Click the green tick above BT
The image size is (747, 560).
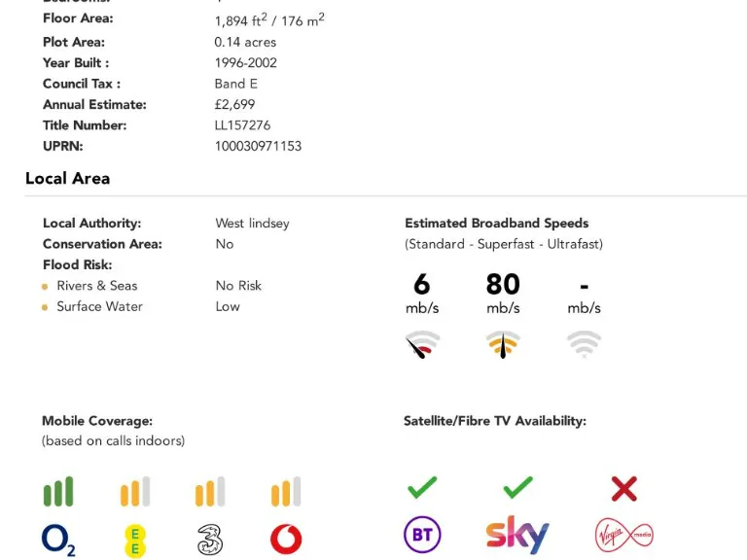[x=422, y=487]
